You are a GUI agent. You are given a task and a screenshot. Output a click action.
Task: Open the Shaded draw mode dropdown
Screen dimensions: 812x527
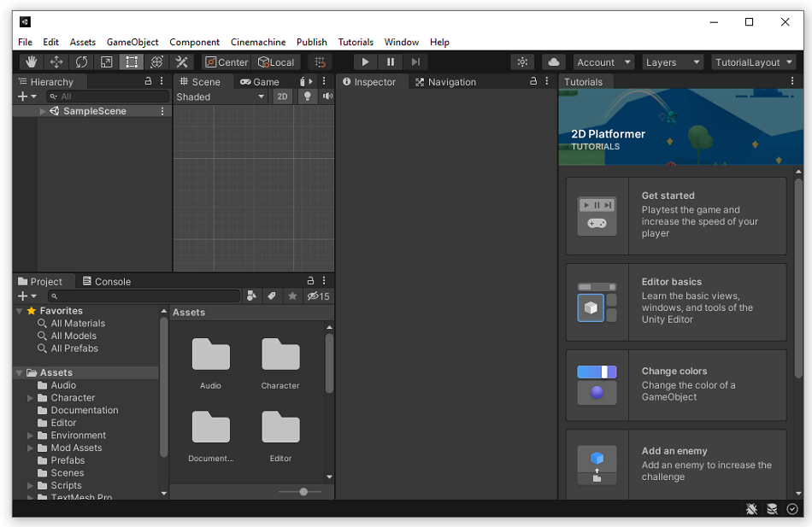(221, 97)
